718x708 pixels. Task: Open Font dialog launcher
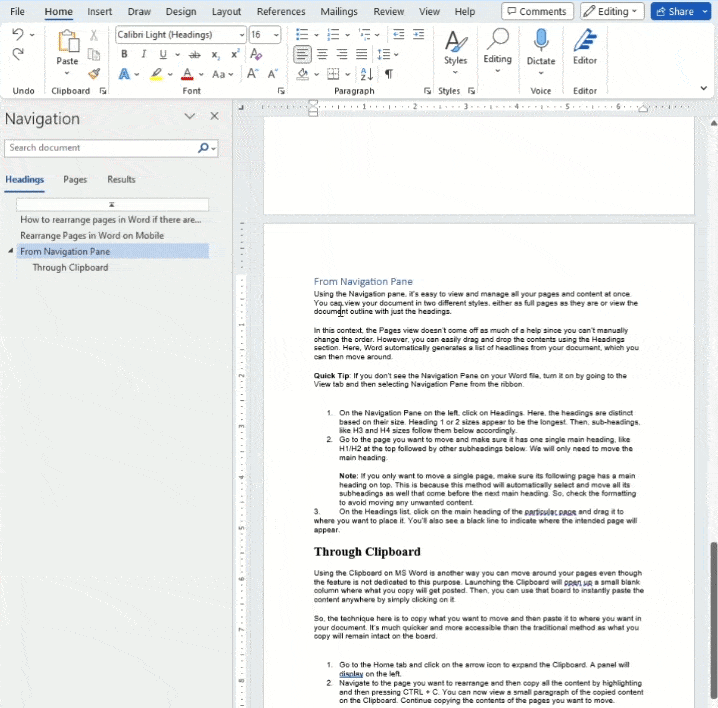281,91
